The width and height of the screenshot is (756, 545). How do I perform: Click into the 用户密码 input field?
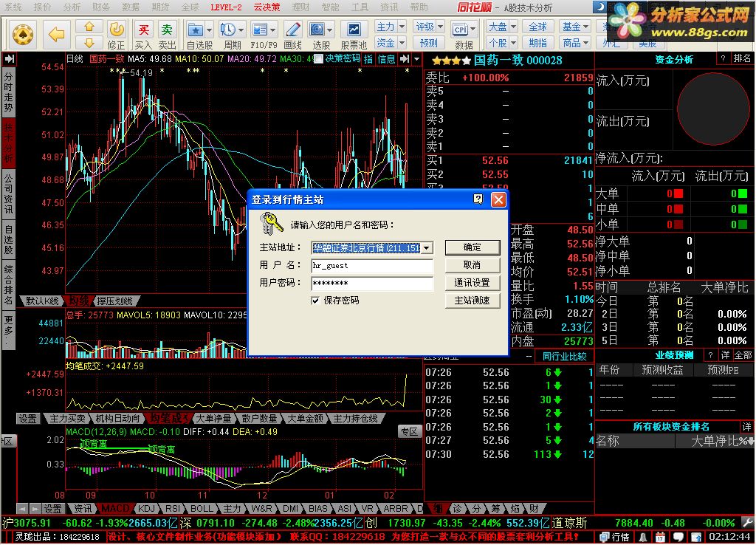(x=372, y=283)
